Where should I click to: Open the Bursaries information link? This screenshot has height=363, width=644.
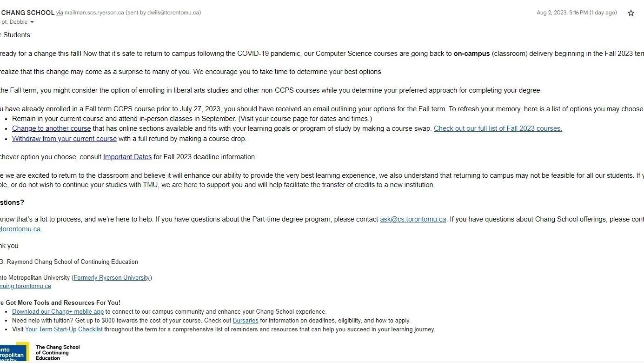tap(246, 321)
